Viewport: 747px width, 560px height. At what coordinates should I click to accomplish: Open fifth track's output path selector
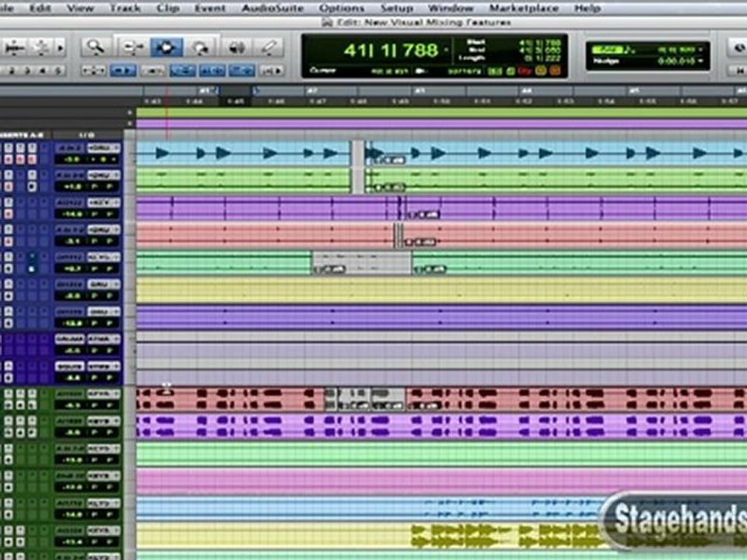(103, 257)
